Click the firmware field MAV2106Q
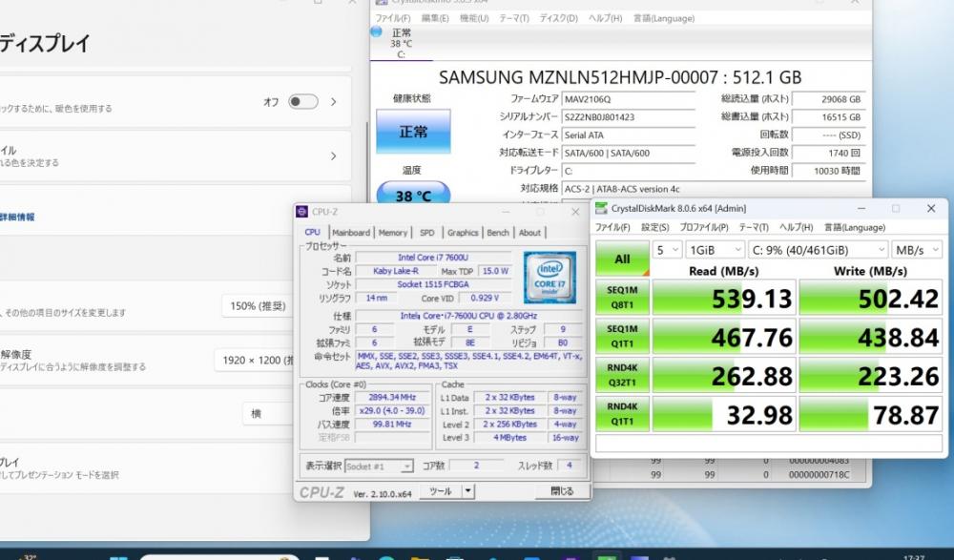 [x=629, y=99]
